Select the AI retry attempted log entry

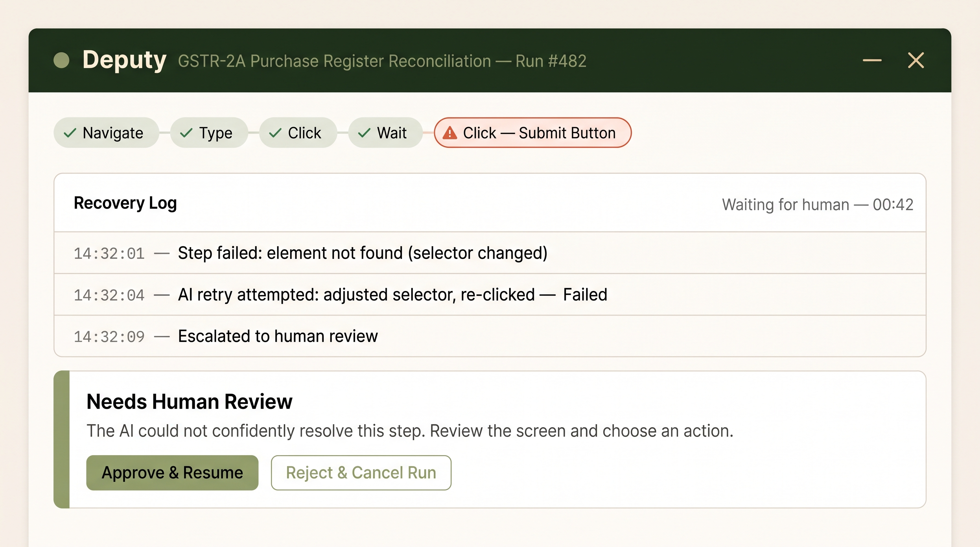point(490,295)
